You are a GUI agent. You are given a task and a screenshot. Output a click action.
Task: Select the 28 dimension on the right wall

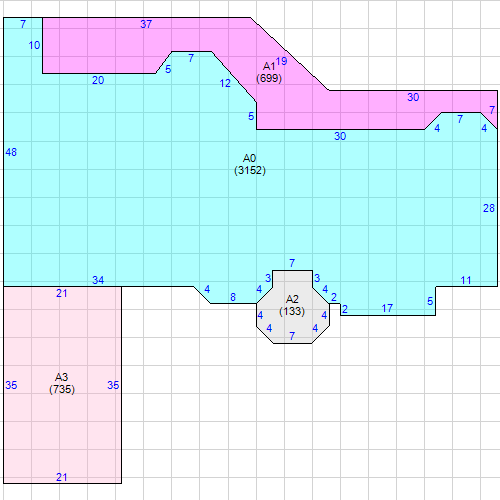click(x=489, y=208)
